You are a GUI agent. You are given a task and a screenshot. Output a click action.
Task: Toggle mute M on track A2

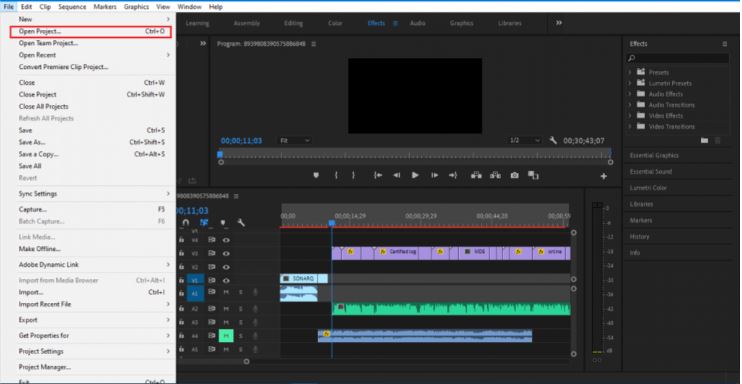pyautogui.click(x=226, y=309)
